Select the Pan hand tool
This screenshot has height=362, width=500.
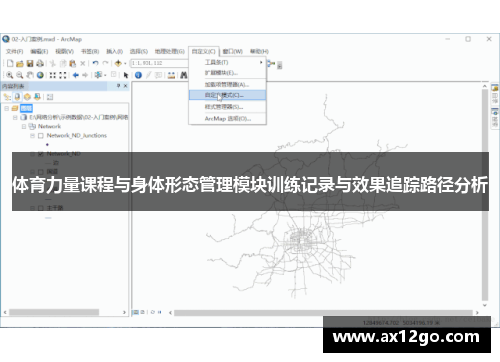(30, 75)
